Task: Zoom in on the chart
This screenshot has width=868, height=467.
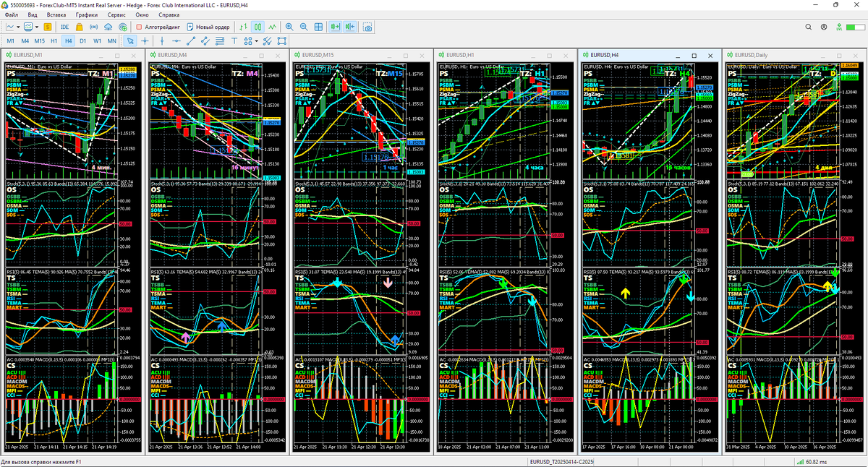Action: pyautogui.click(x=289, y=27)
